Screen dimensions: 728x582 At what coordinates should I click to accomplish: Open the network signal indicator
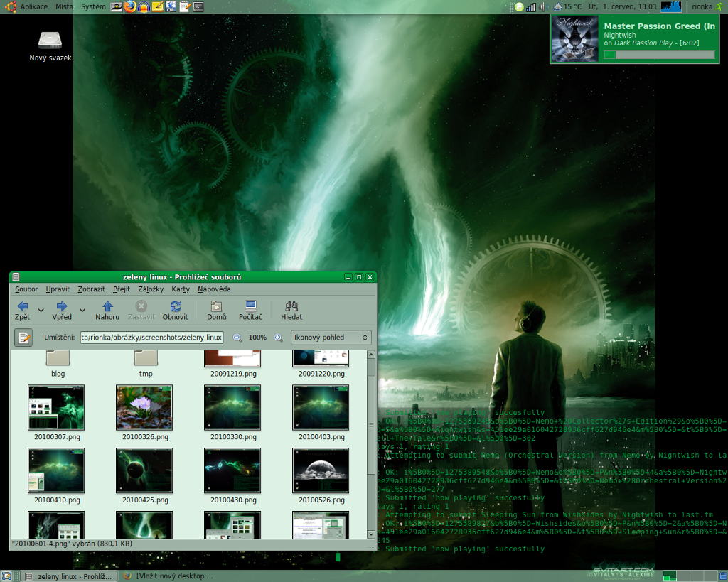click(530, 6)
